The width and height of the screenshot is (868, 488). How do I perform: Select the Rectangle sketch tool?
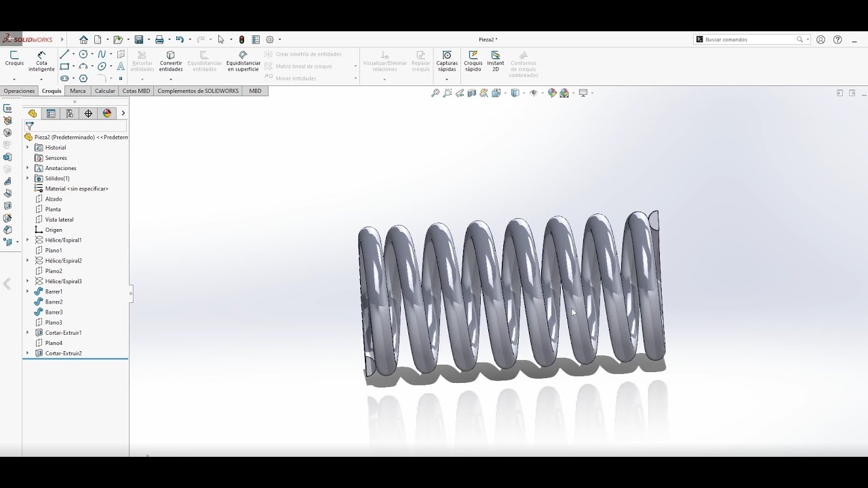click(x=64, y=66)
